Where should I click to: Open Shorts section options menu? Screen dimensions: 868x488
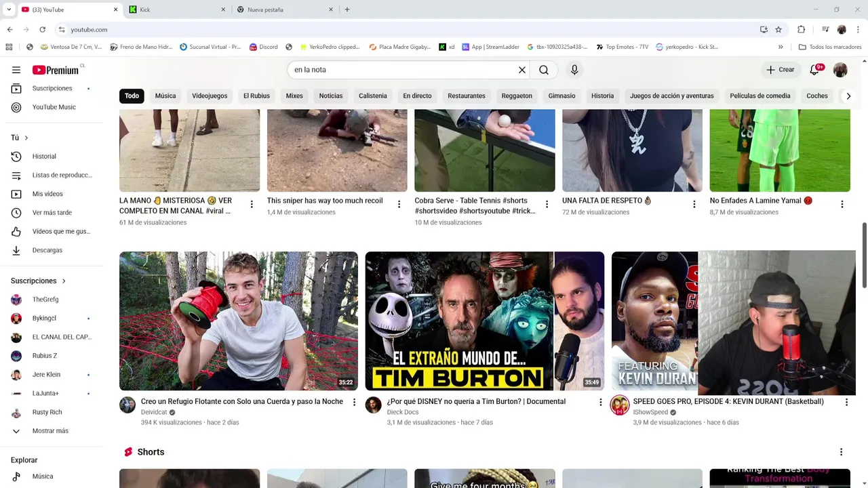point(841,452)
